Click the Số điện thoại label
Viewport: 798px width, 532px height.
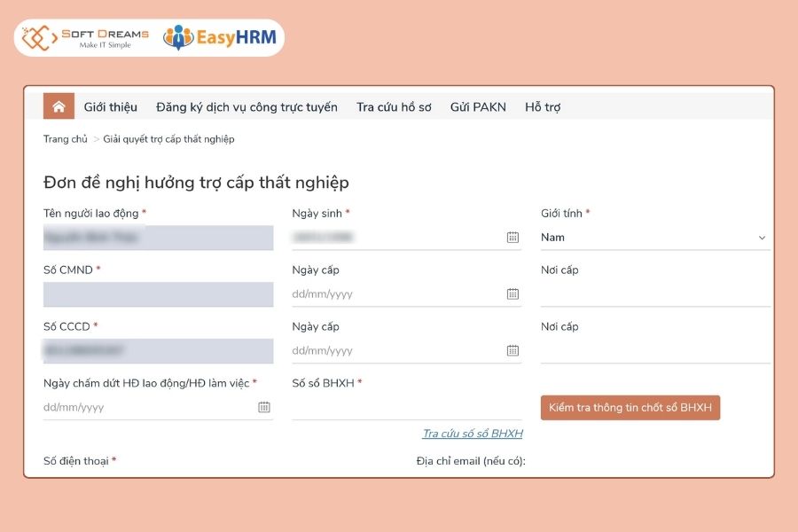(80, 461)
